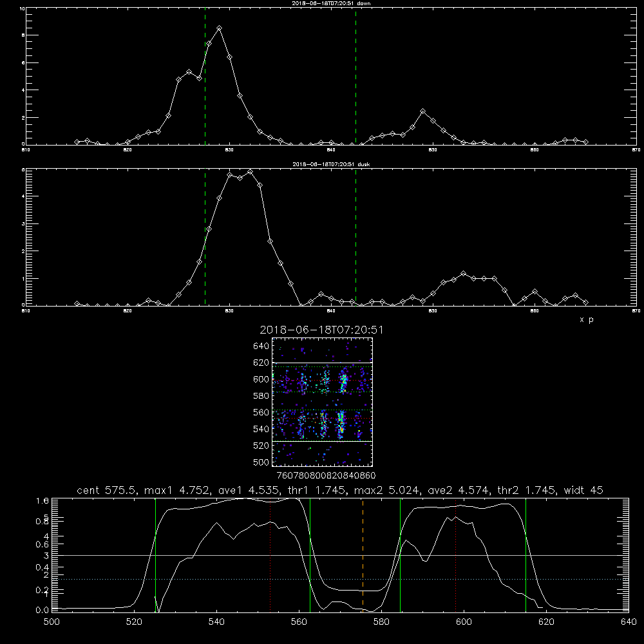The height and width of the screenshot is (644, 644).
Task: Click the green vertical line near 525 in bottom plot
Action: point(155,554)
